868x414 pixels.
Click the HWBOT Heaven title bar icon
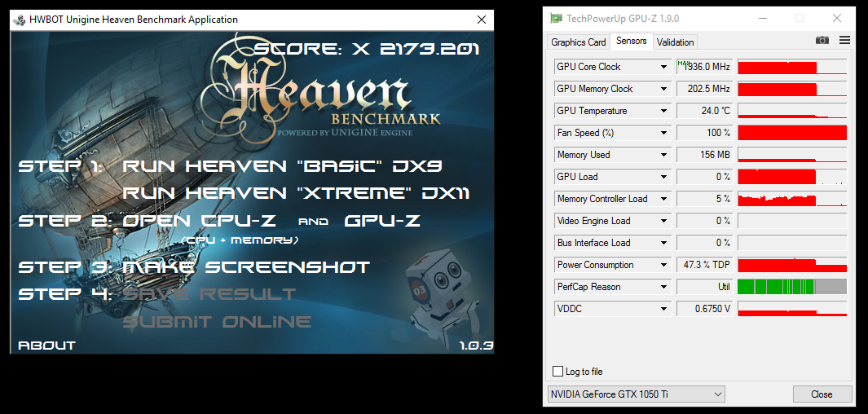(x=20, y=20)
